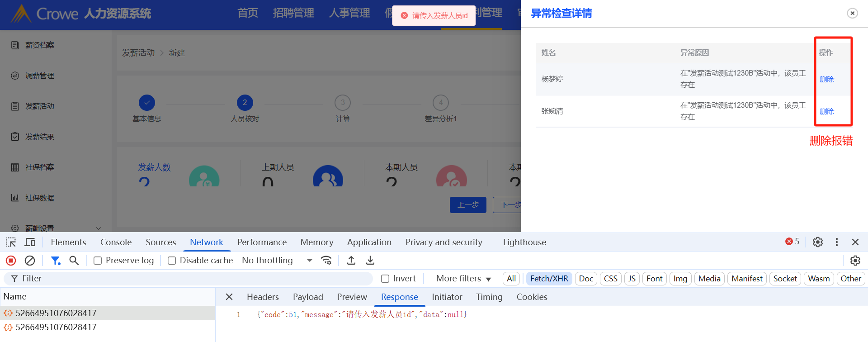Expand the 薪酬设置 sidebar menu
868x342 pixels.
click(56, 228)
